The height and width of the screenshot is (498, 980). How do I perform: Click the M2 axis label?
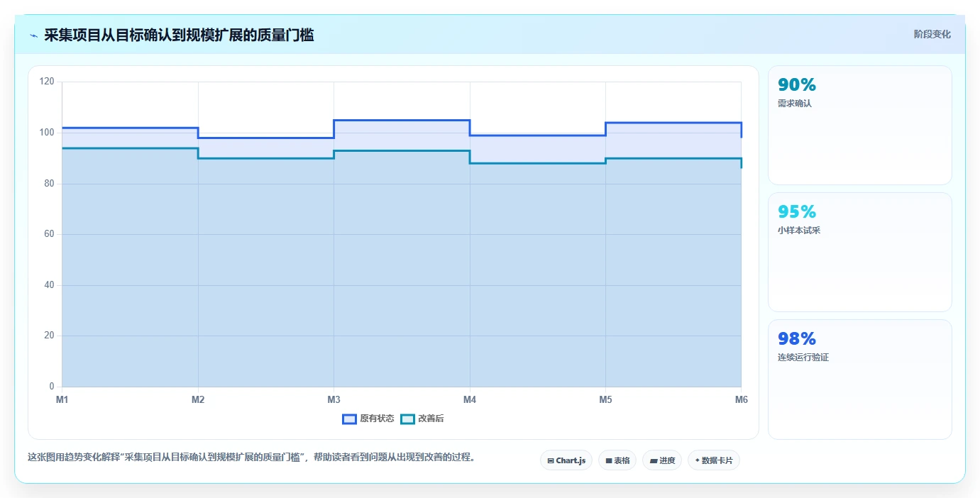pyautogui.click(x=198, y=400)
